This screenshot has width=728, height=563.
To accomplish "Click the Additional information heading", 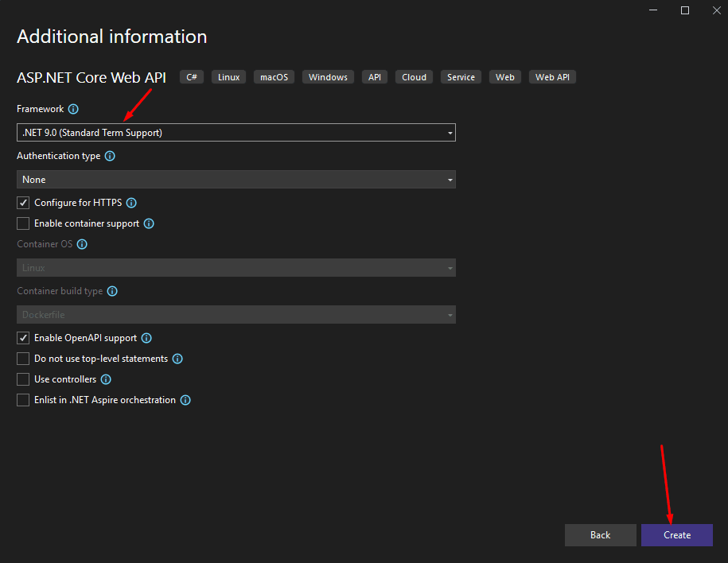I will coord(112,37).
